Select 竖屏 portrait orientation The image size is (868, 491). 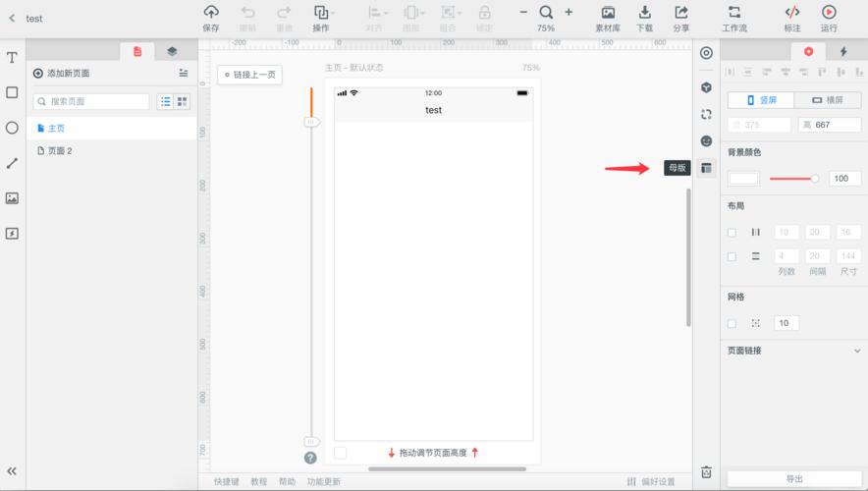click(x=761, y=100)
